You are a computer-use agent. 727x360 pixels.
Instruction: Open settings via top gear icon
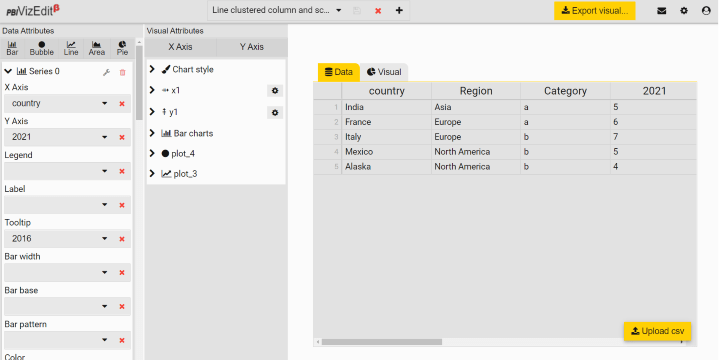[684, 11]
